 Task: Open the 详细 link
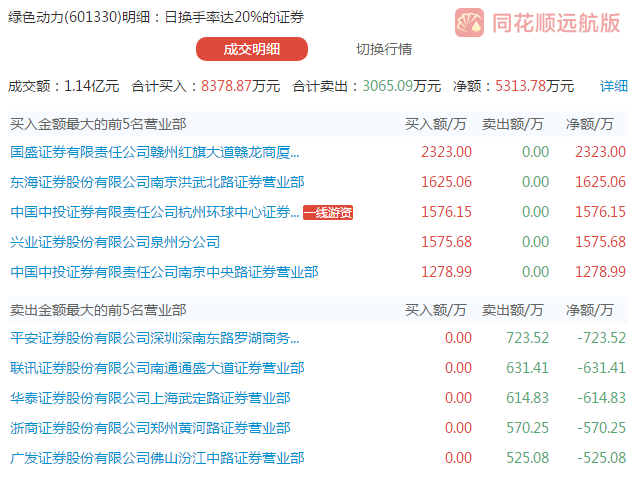click(614, 86)
